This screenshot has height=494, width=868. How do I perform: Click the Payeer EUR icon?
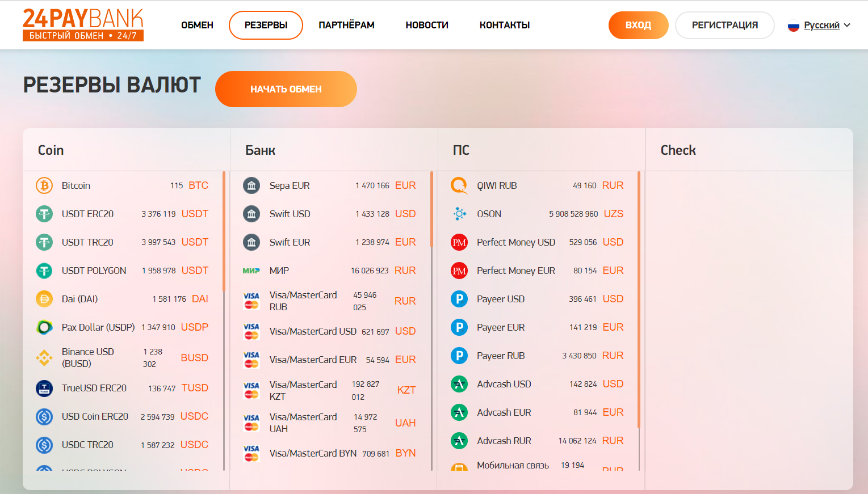[459, 327]
